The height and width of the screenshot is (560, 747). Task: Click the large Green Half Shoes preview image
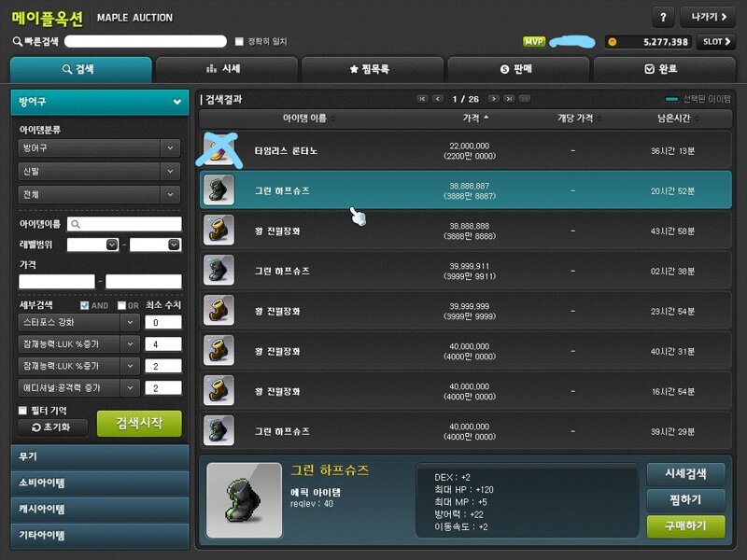245,500
